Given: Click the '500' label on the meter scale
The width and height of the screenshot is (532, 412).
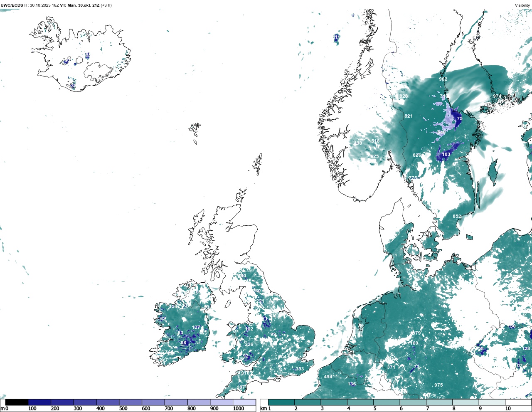Looking at the screenshot, I should click(123, 409).
